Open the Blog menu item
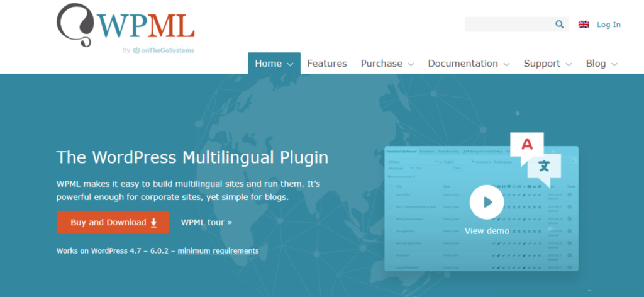Screen dimensions: 644x297 coord(596,64)
